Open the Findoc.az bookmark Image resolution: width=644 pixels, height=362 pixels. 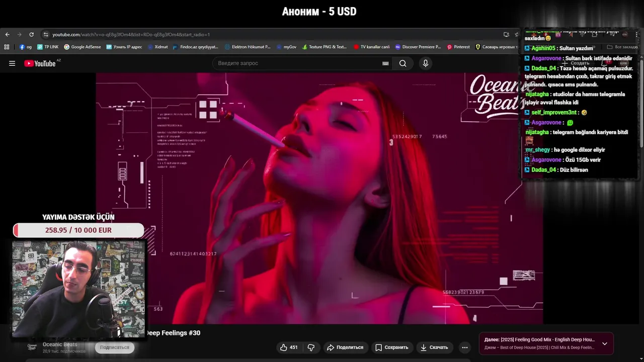tap(196, 47)
